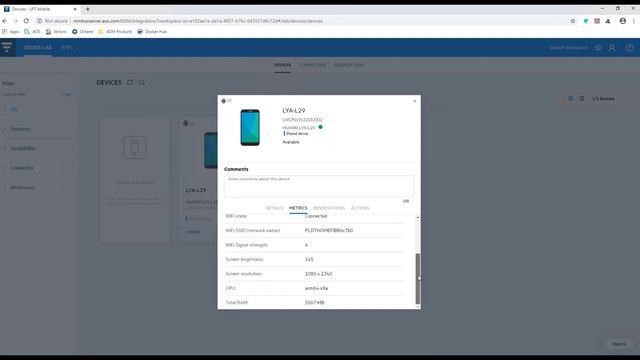Image resolution: width=640 pixels, height=360 pixels.
Task: Go back with browser back arrow
Action: click(5, 21)
